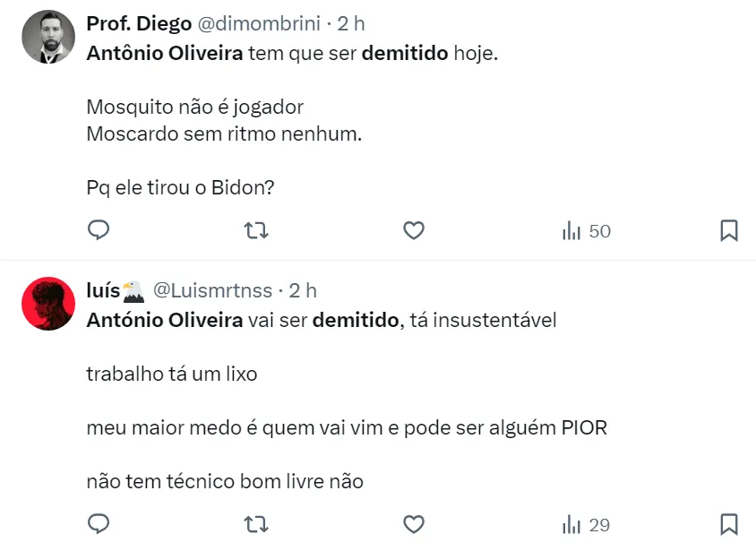
Task: Reply to luís's tweet
Action: [x=99, y=524]
